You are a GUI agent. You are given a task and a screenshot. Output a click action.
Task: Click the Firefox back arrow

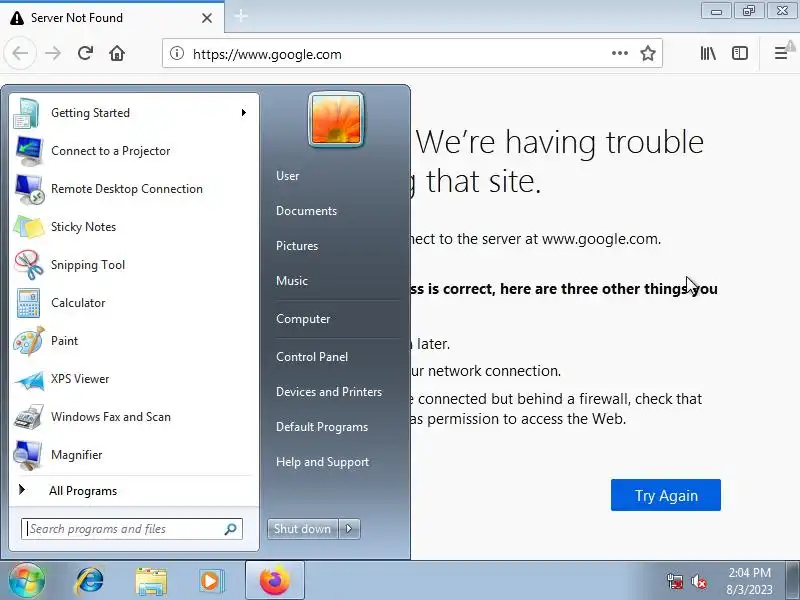pyautogui.click(x=20, y=53)
